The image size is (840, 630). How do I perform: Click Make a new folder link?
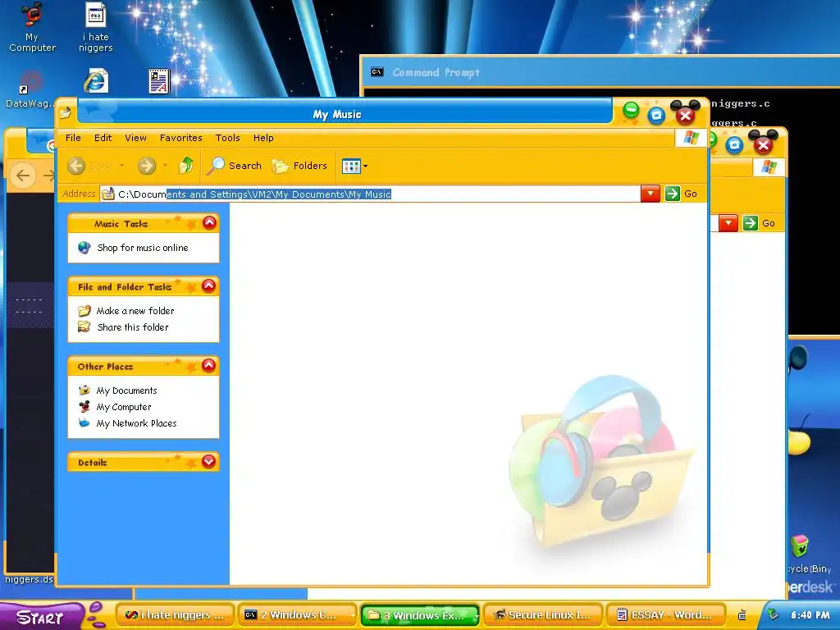tap(135, 311)
